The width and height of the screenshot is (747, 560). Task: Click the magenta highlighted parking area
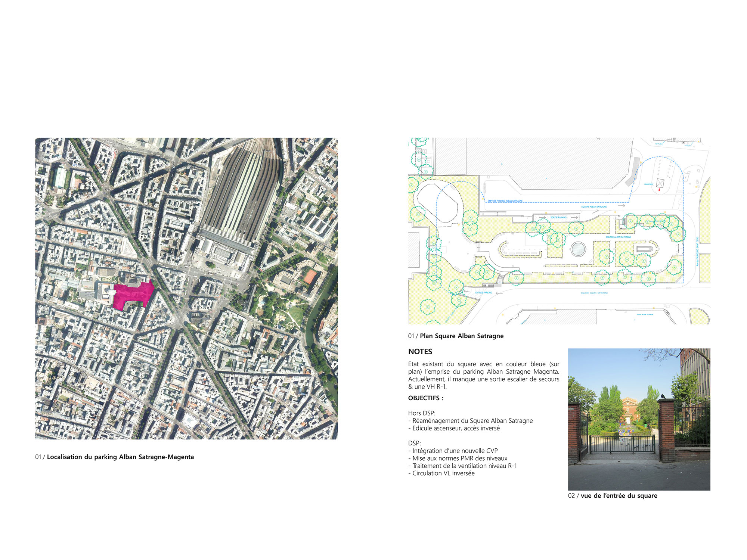133,295
